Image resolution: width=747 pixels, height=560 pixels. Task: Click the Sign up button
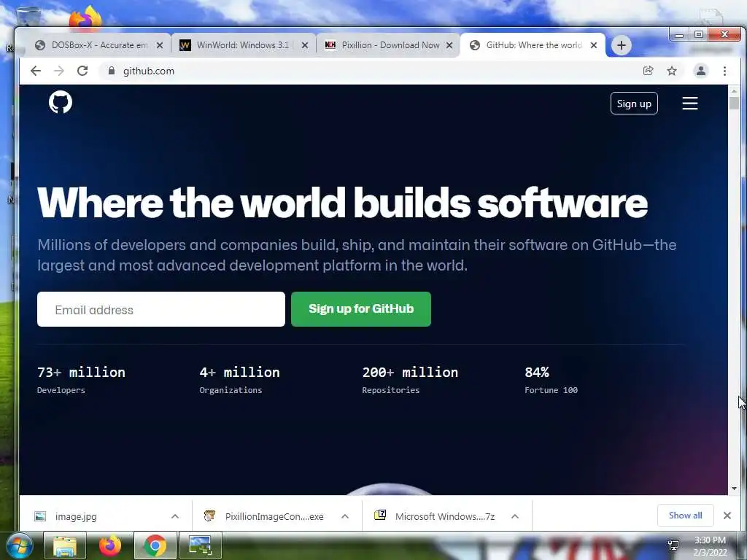tap(634, 104)
